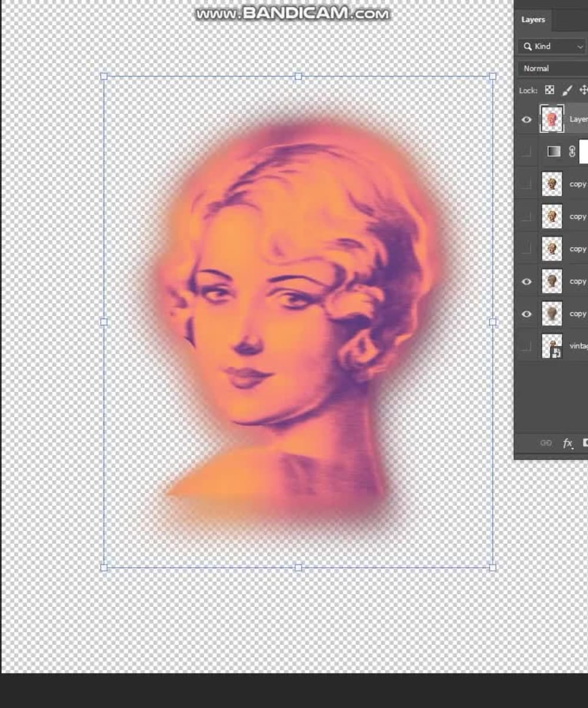Viewport: 588px width, 708px height.
Task: Click the link layers icon at panel bottom
Action: tap(546, 443)
